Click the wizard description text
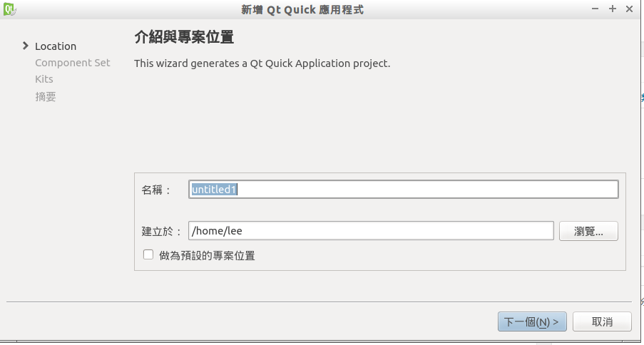Screen dimensions: 644x345 [262, 63]
